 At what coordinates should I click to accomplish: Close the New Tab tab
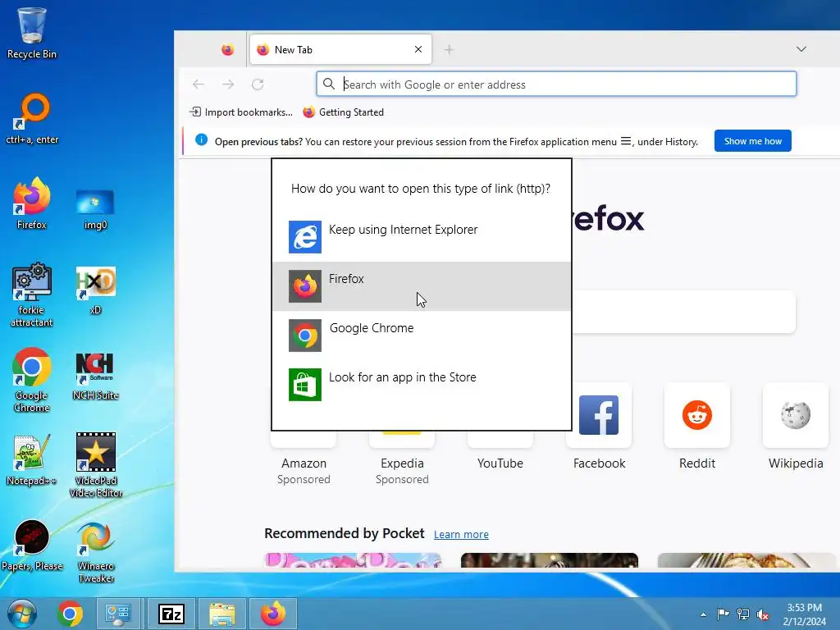[418, 49]
